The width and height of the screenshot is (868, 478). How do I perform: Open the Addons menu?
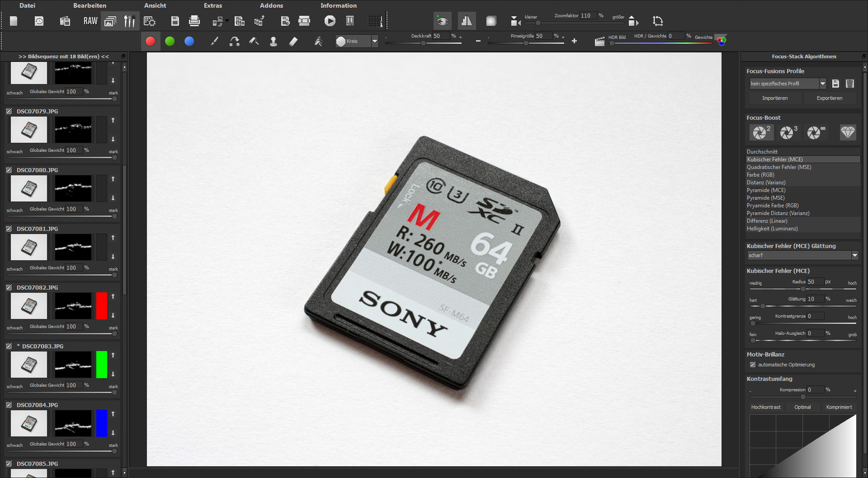click(x=271, y=5)
